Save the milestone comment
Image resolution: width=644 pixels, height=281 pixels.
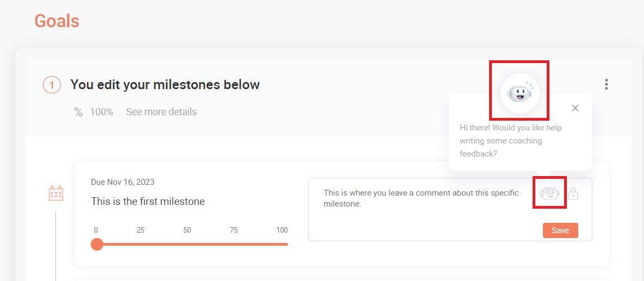tap(560, 230)
